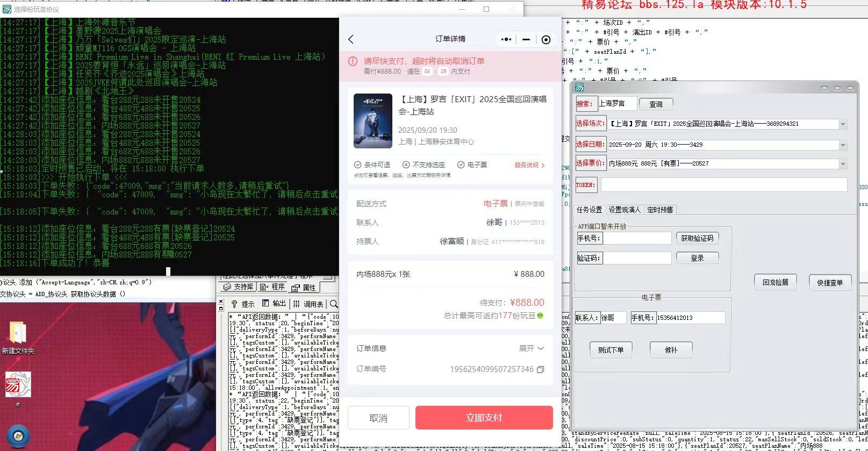Switch to the 任务设置 tab
This screenshot has height=451, width=868.
590,210
